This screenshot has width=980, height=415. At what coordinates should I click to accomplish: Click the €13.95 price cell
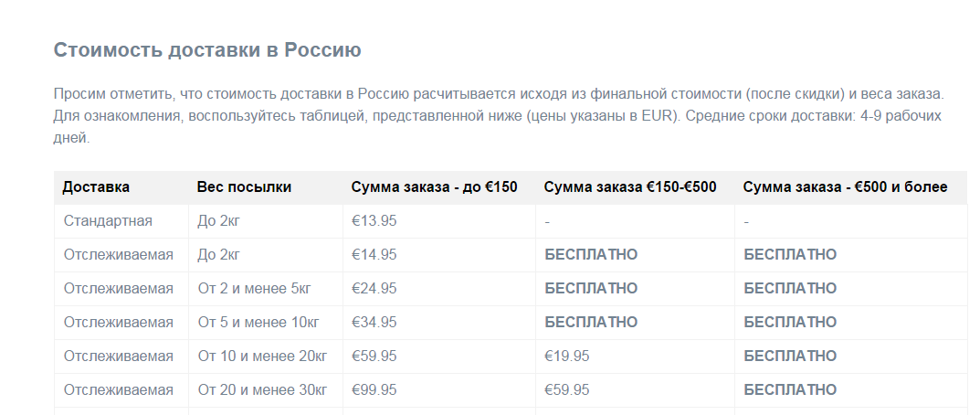[374, 221]
